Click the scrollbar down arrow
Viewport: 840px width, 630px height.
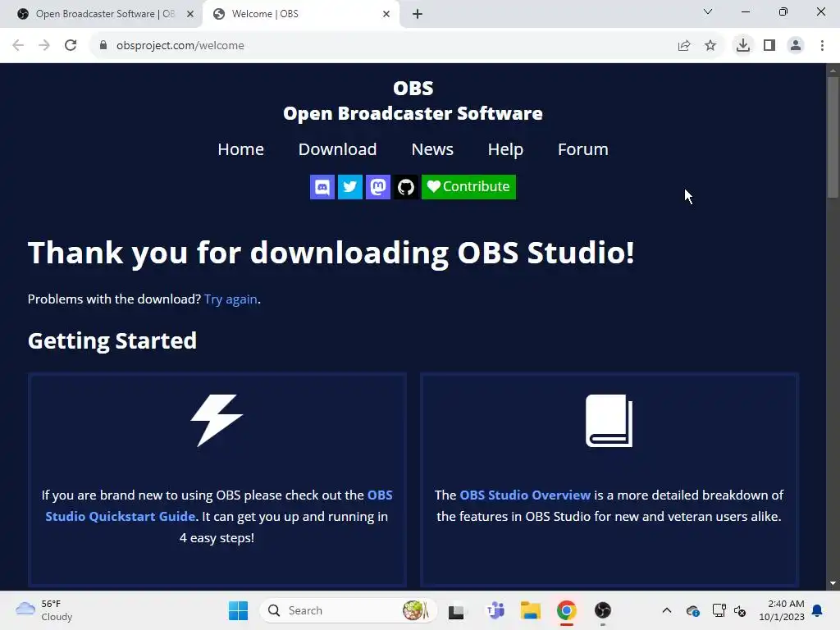pos(833,583)
